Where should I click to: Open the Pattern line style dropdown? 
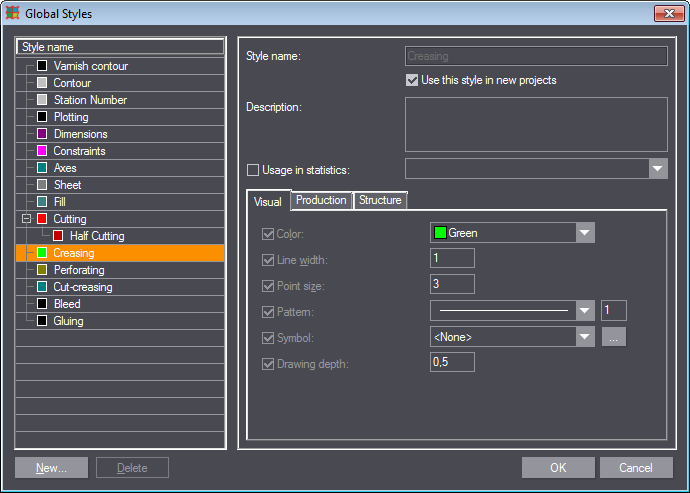[585, 311]
